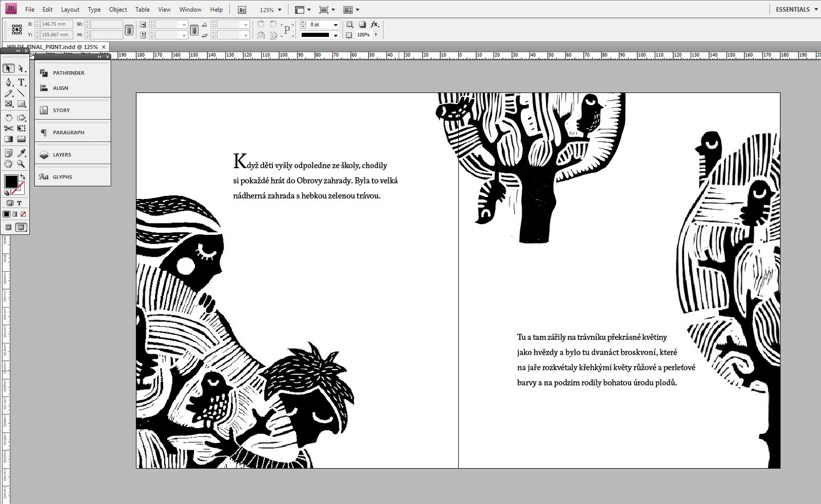Choose the Eyedropper tool
This screenshot has width=821, height=504.
[x=21, y=153]
